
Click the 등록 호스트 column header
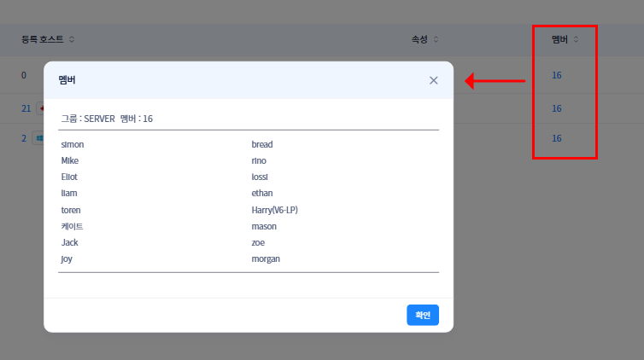click(x=43, y=39)
